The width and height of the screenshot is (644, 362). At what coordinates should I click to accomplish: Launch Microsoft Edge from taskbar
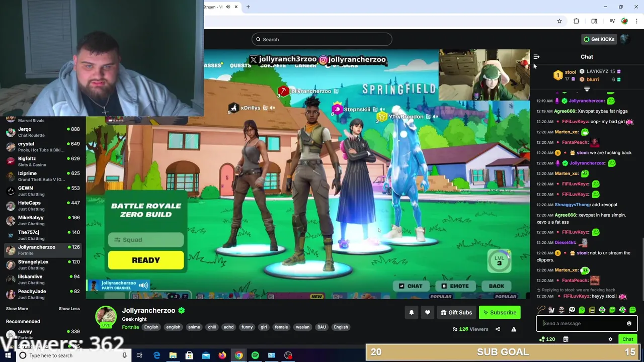[x=156, y=355]
